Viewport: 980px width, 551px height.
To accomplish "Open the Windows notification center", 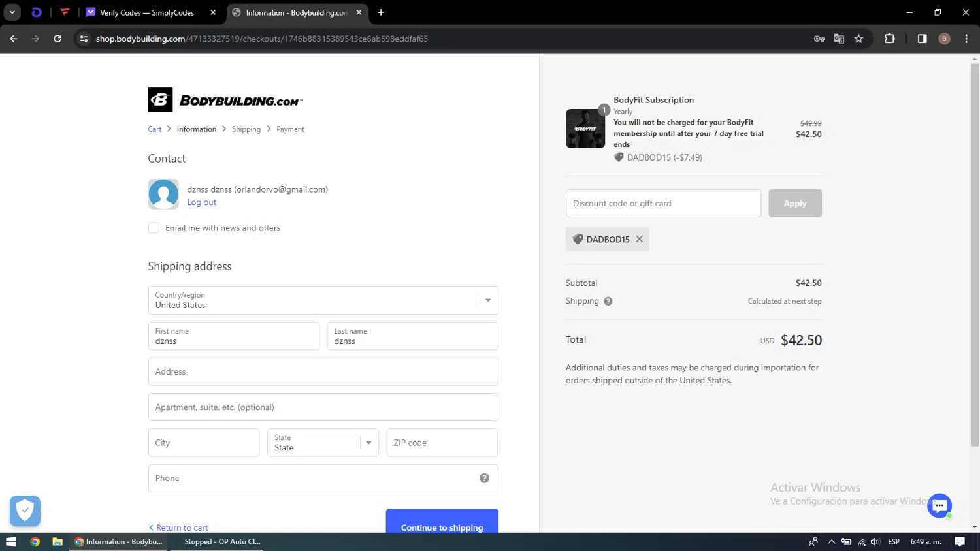I will coord(960,542).
